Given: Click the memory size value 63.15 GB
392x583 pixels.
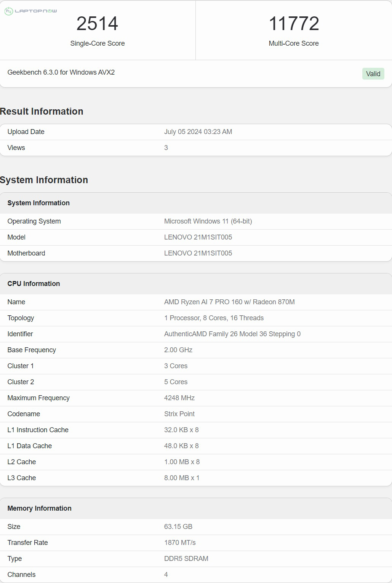Looking at the screenshot, I should click(178, 527).
